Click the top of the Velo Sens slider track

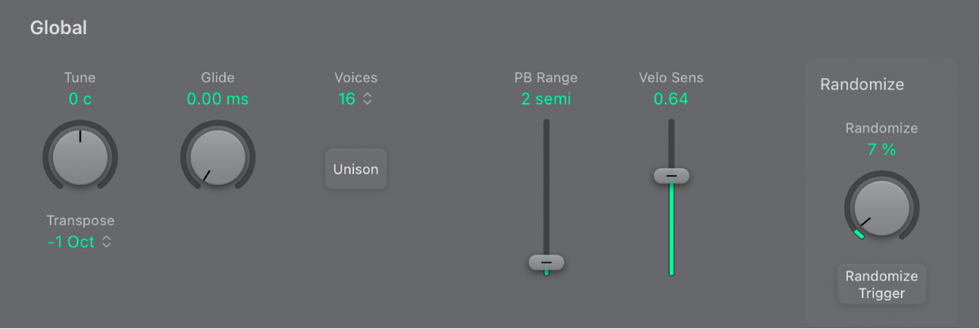pos(671,127)
